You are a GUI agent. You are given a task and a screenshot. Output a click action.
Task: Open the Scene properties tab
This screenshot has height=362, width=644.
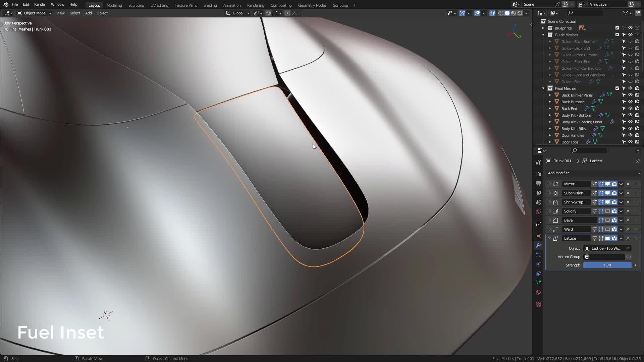click(x=538, y=202)
